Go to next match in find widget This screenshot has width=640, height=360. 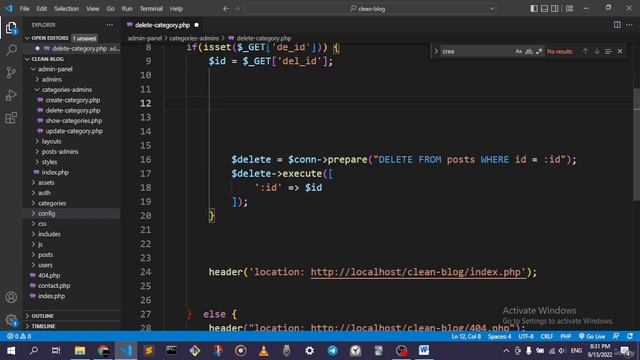click(597, 51)
